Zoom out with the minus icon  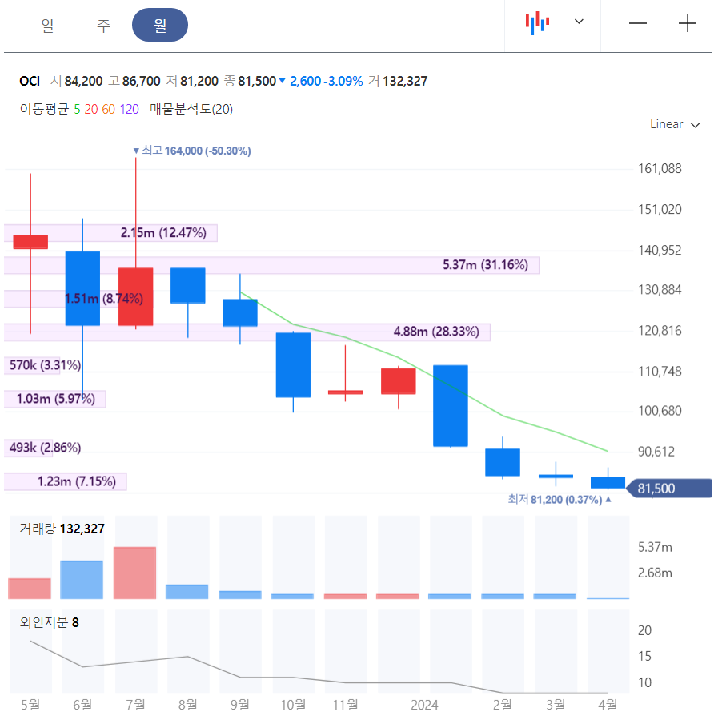click(638, 23)
